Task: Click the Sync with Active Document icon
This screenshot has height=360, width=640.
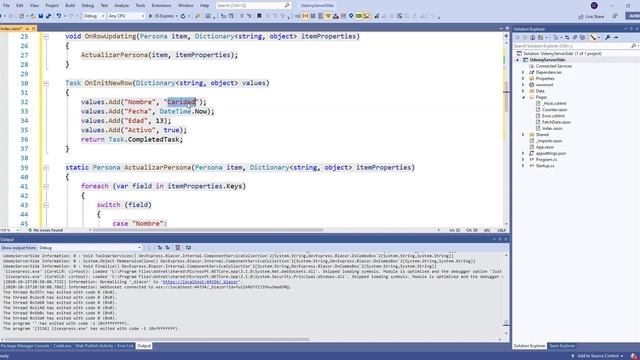Action: 567,38
